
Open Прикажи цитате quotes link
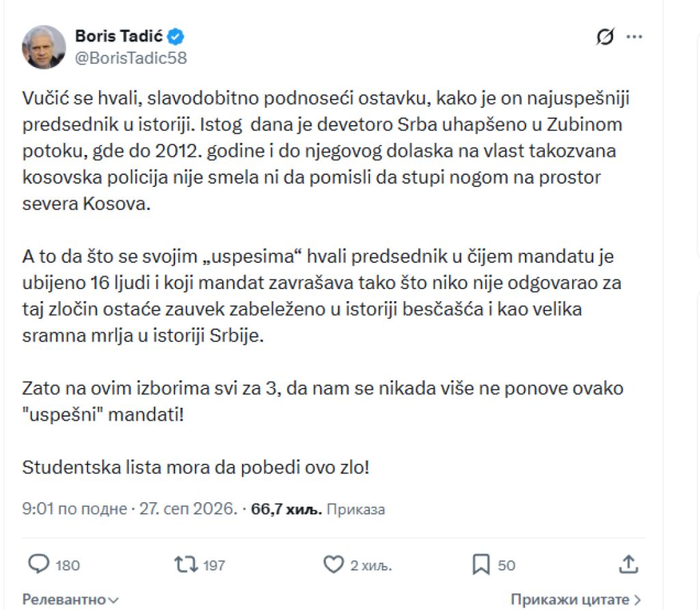tap(576, 599)
